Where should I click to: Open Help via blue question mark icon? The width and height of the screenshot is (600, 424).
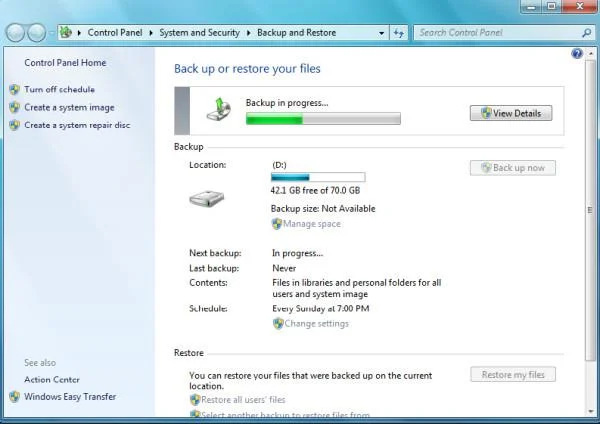577,54
